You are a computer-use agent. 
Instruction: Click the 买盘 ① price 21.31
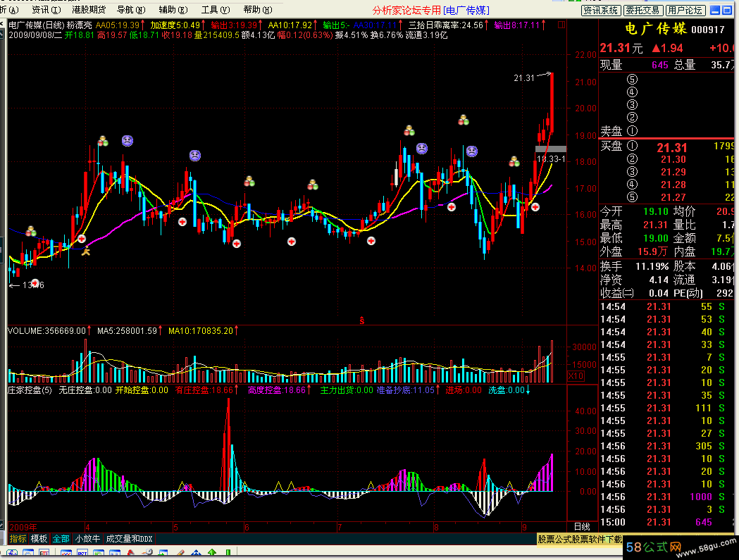(672, 147)
